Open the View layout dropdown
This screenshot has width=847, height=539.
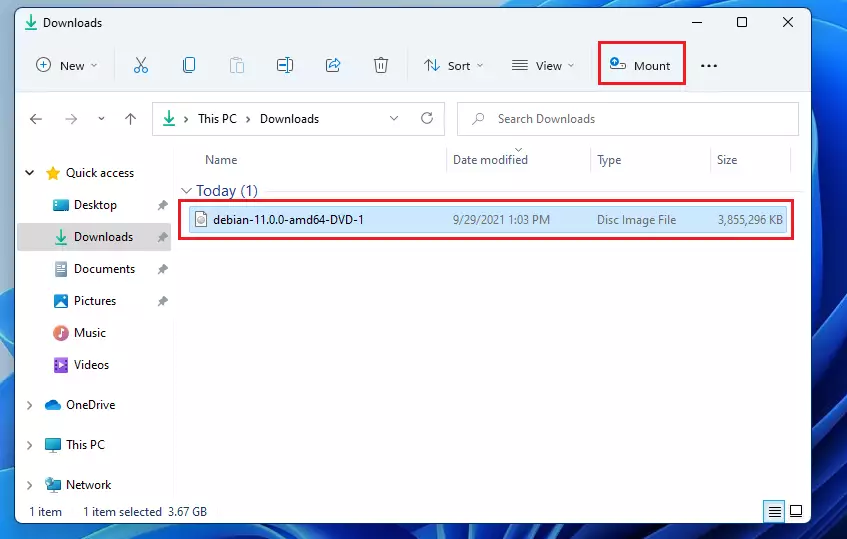pyautogui.click(x=542, y=65)
